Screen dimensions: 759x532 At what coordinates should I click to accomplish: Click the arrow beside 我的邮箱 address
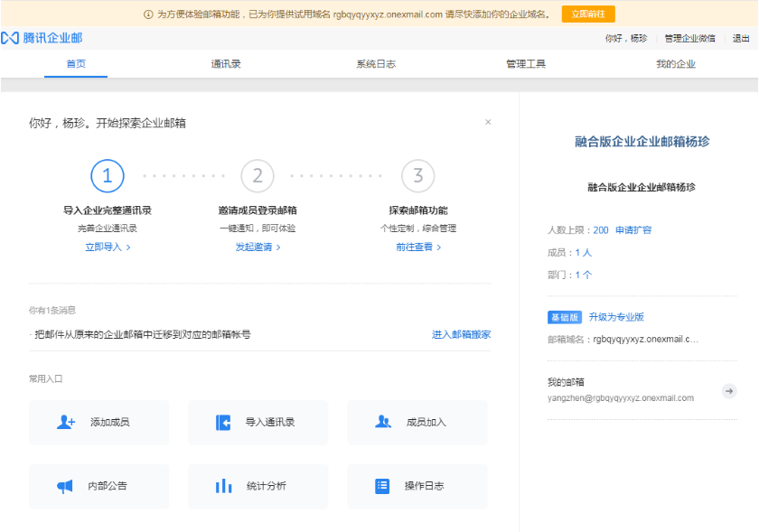(x=728, y=391)
